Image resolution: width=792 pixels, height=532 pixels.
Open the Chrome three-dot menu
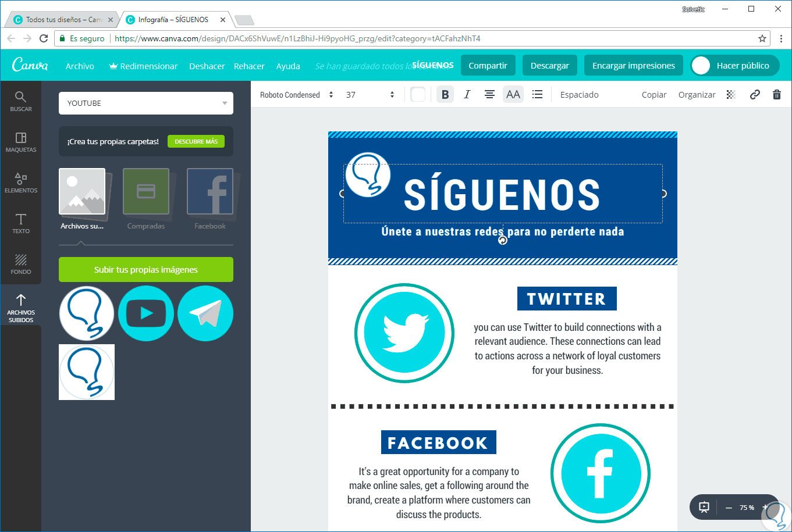pyautogui.click(x=781, y=38)
